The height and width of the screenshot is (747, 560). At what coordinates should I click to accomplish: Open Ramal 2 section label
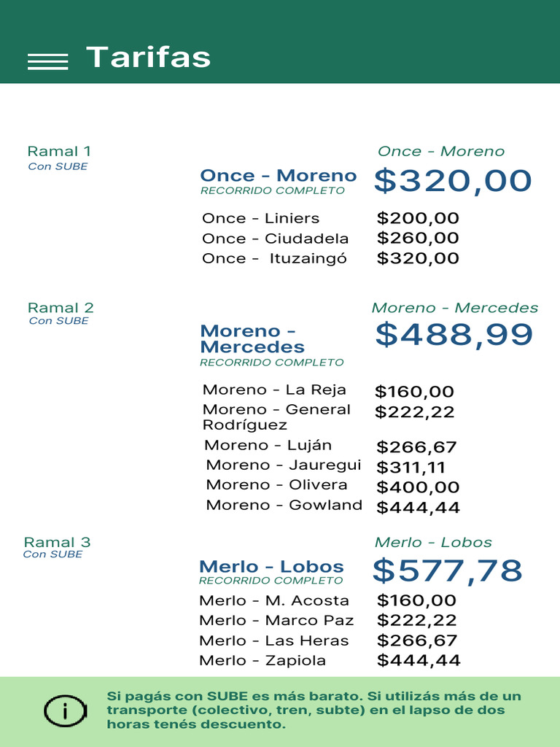[61, 308]
